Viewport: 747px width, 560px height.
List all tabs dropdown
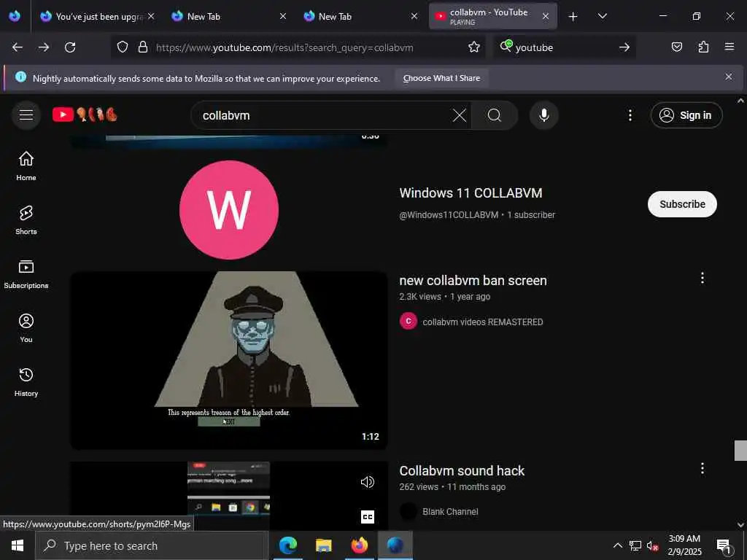(602, 16)
